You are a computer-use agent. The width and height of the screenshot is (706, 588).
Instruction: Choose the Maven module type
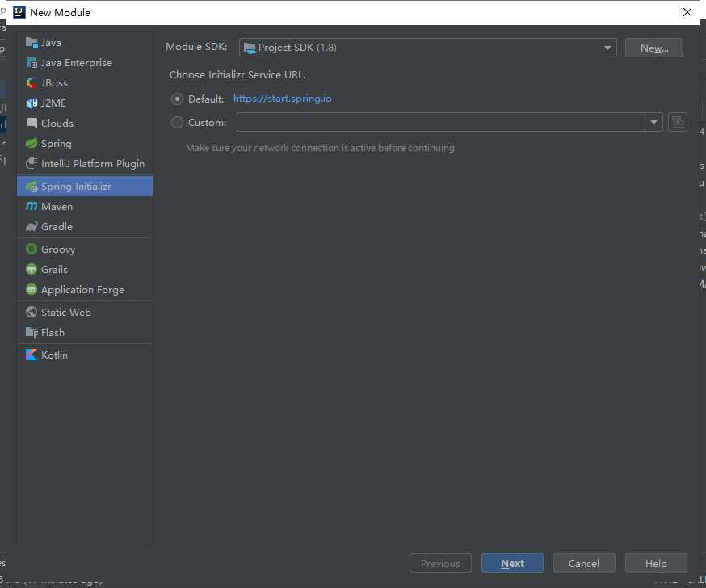[x=85, y=206]
